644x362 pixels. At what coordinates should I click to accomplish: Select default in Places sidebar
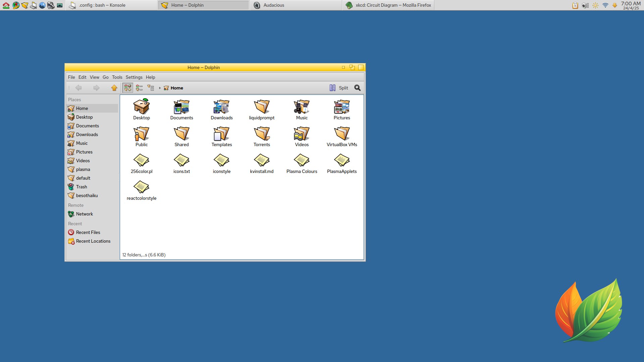point(92,178)
